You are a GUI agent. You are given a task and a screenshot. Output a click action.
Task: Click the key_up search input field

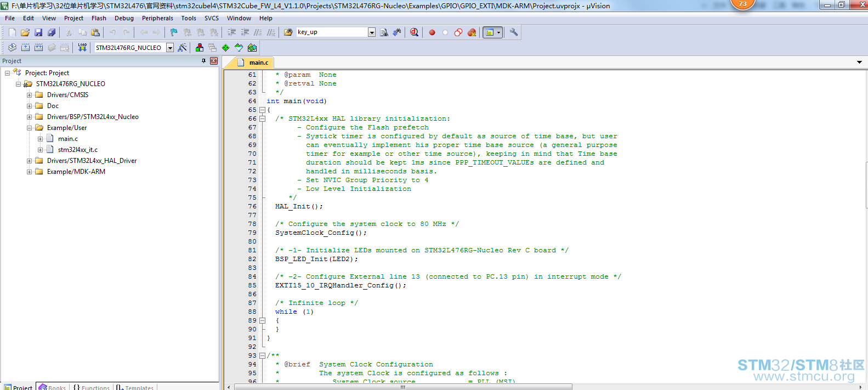tap(332, 32)
